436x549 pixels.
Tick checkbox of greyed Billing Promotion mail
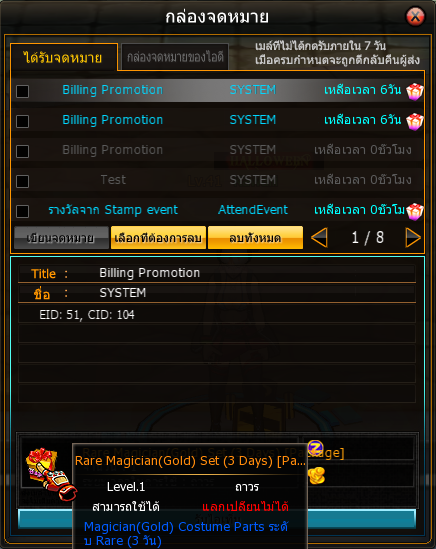pos(22,151)
